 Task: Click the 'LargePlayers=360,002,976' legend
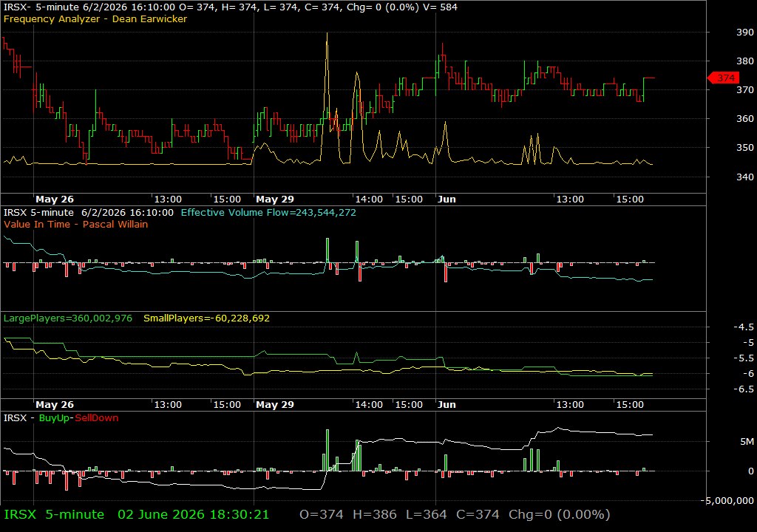(67, 318)
